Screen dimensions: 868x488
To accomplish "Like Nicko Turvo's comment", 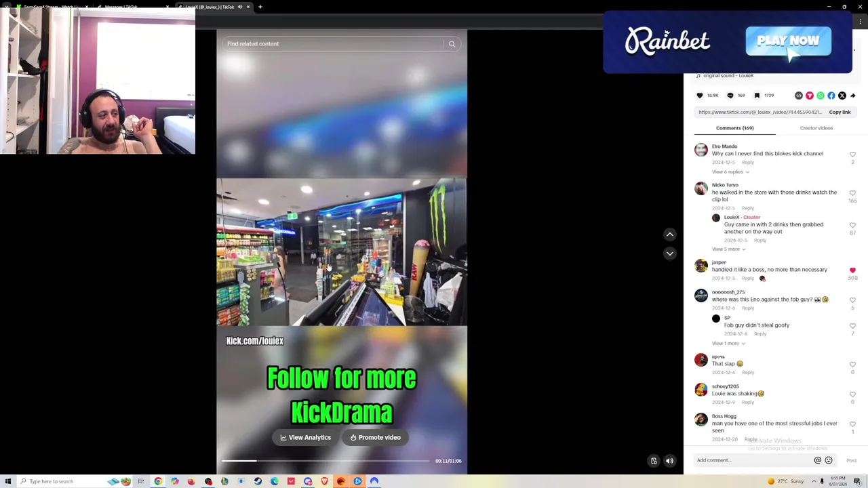I will 852,193.
